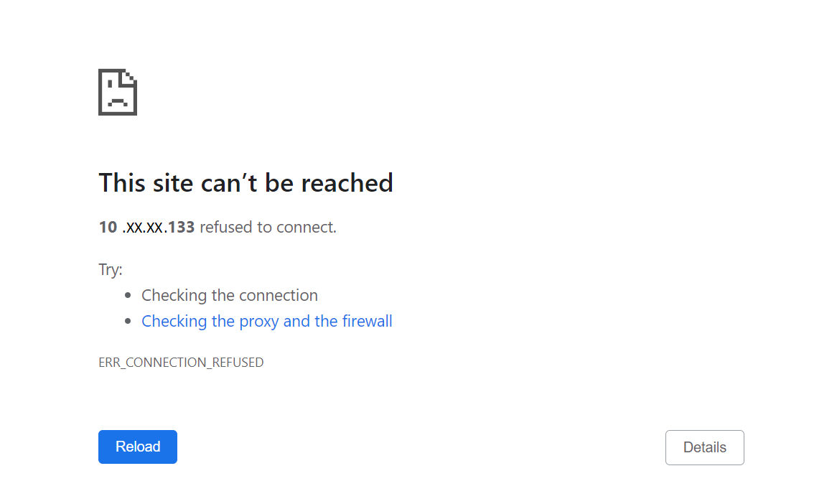Image resolution: width=837 pixels, height=504 pixels.
Task: Click the bold "10" in the address
Action: 108,228
